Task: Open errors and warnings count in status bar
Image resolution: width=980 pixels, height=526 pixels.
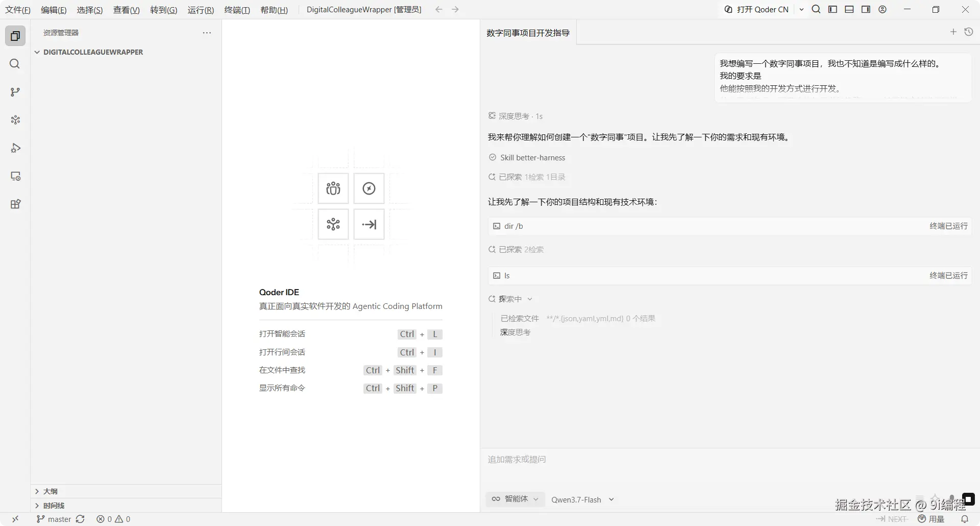Action: (x=113, y=519)
